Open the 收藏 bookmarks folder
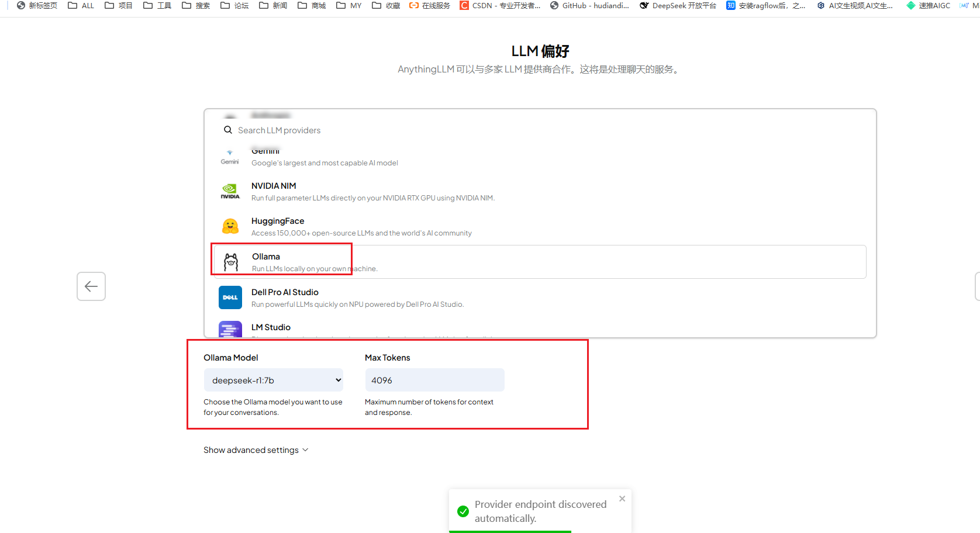 (387, 6)
